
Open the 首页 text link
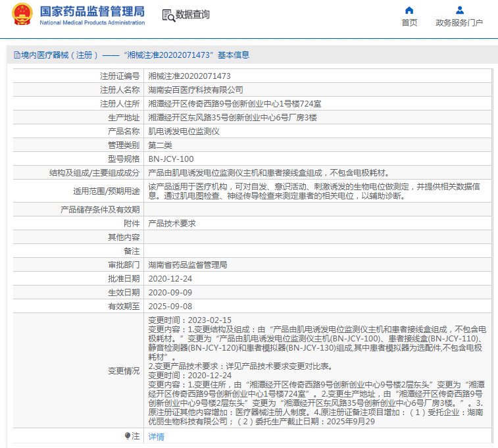(409, 23)
